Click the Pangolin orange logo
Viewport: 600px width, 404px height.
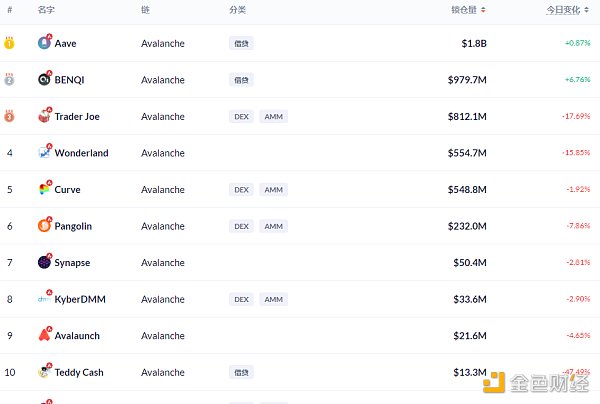click(44, 226)
